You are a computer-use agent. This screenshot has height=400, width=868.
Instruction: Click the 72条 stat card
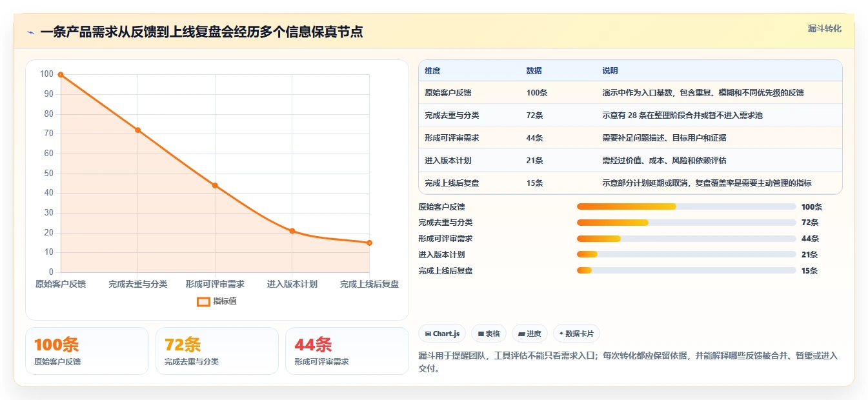217,351
